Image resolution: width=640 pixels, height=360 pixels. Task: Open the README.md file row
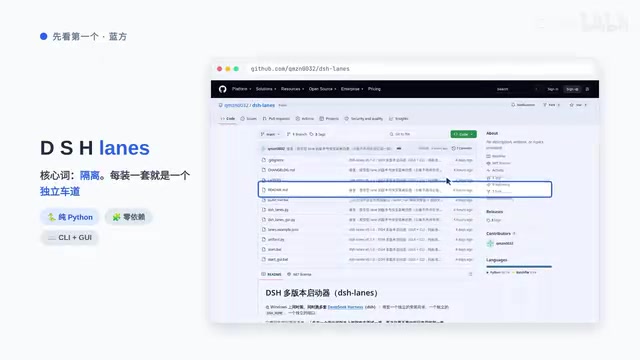pos(405,190)
